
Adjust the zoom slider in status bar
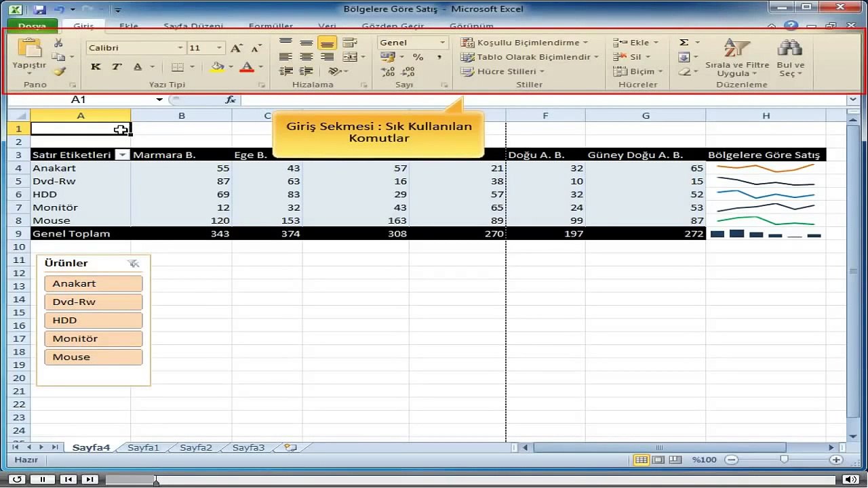784,460
